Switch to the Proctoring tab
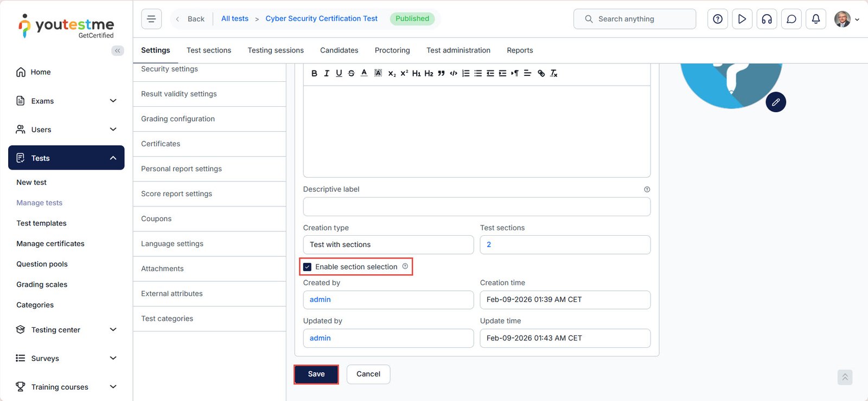 tap(392, 50)
